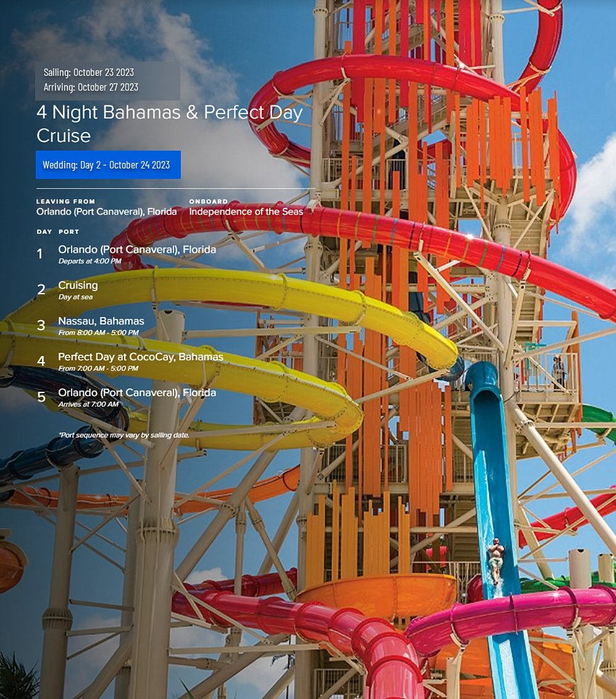Click the Day 2 'Cruising' entry

[78, 285]
